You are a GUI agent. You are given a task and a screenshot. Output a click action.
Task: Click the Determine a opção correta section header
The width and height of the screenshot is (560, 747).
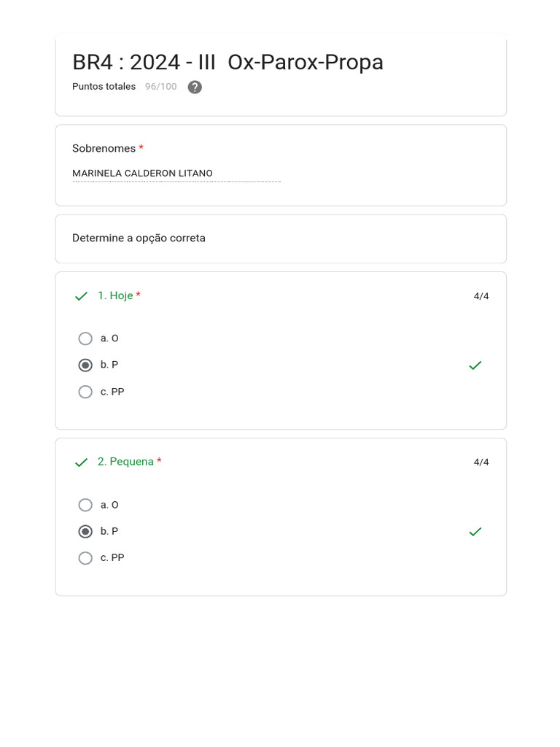pos(139,239)
